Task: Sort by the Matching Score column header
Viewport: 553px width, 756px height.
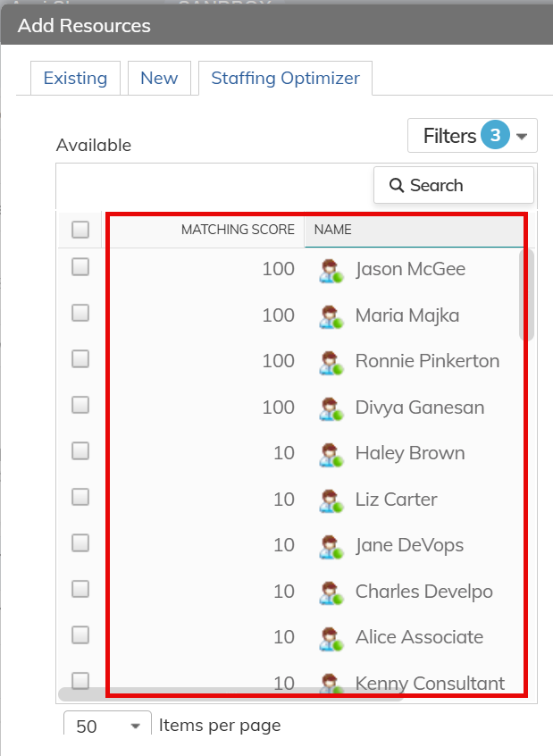Action: (x=237, y=230)
